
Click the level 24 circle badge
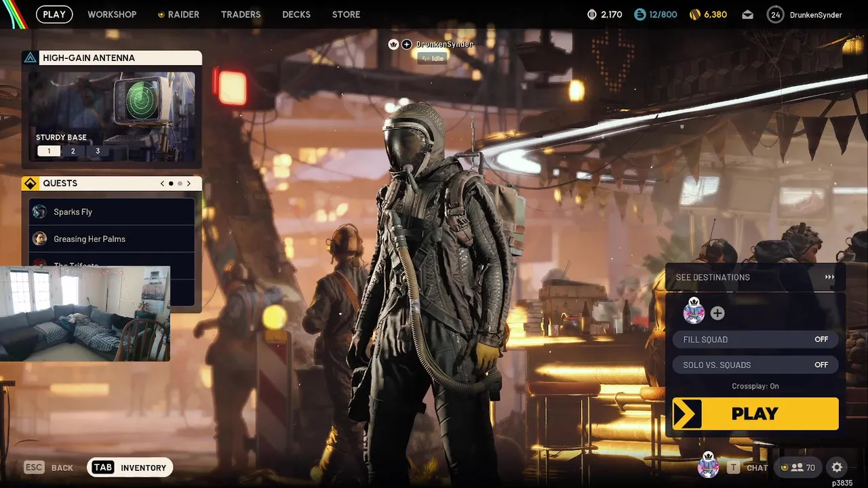(776, 14)
